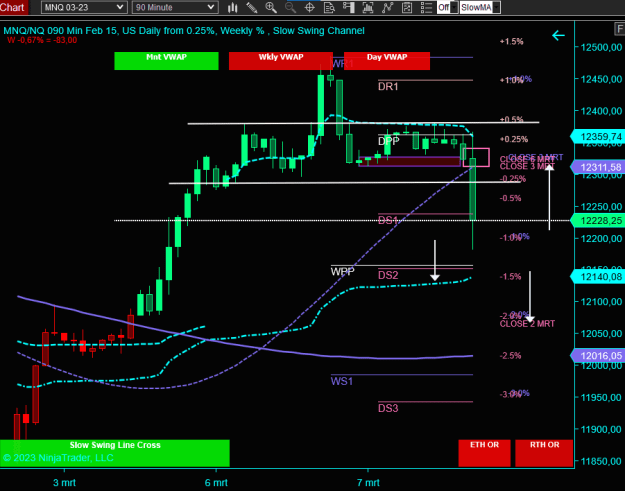Screen dimensions: 625x491
Task: Click the F button at top right
Action: tap(619, 29)
